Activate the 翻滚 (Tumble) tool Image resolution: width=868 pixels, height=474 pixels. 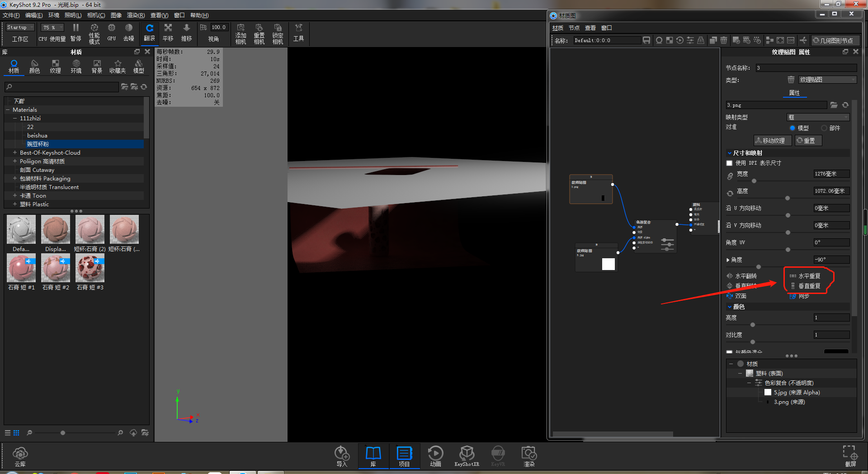coord(150,33)
